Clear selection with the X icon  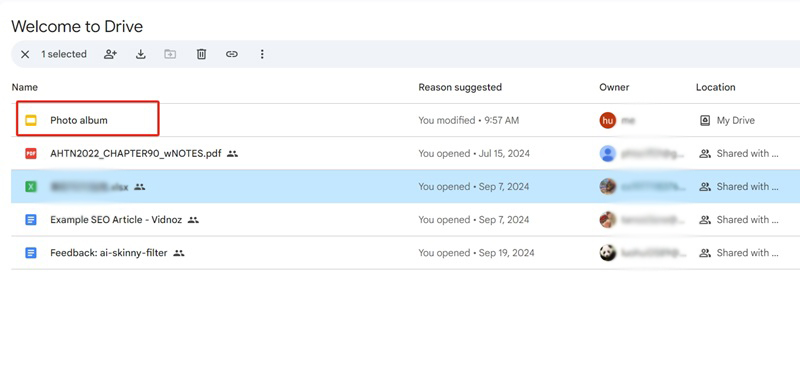click(x=25, y=54)
